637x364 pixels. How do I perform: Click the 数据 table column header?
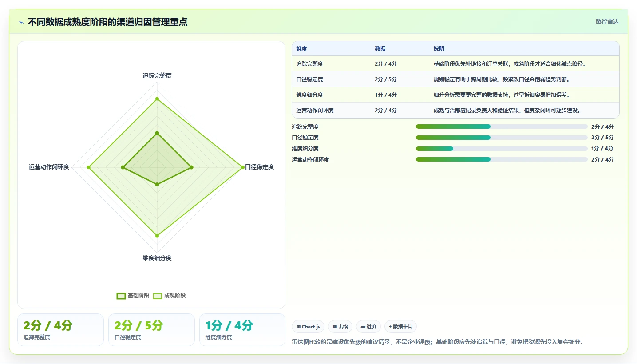coord(380,49)
